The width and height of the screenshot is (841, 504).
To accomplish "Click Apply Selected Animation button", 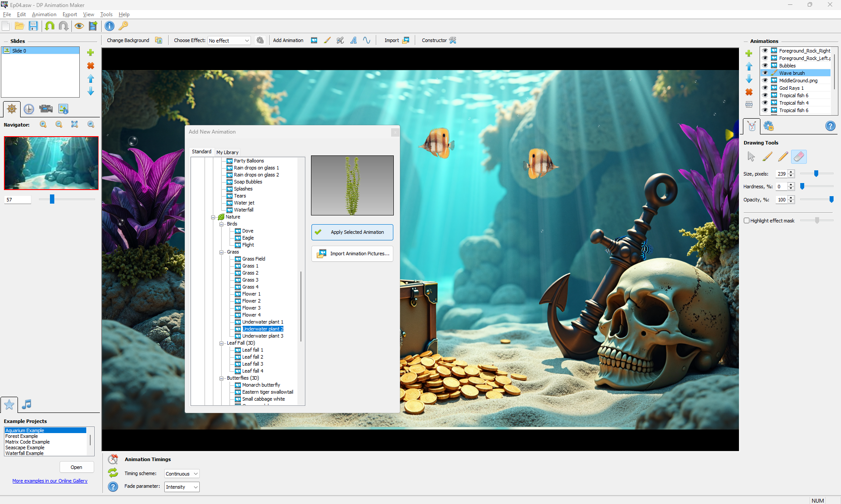I will pos(352,232).
